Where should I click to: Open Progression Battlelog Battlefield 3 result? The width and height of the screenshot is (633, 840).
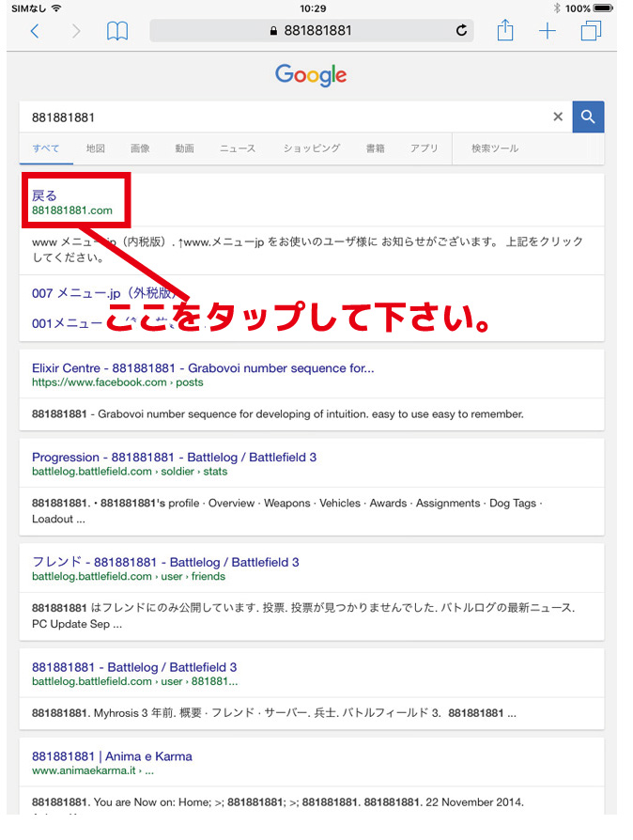pyautogui.click(x=174, y=457)
